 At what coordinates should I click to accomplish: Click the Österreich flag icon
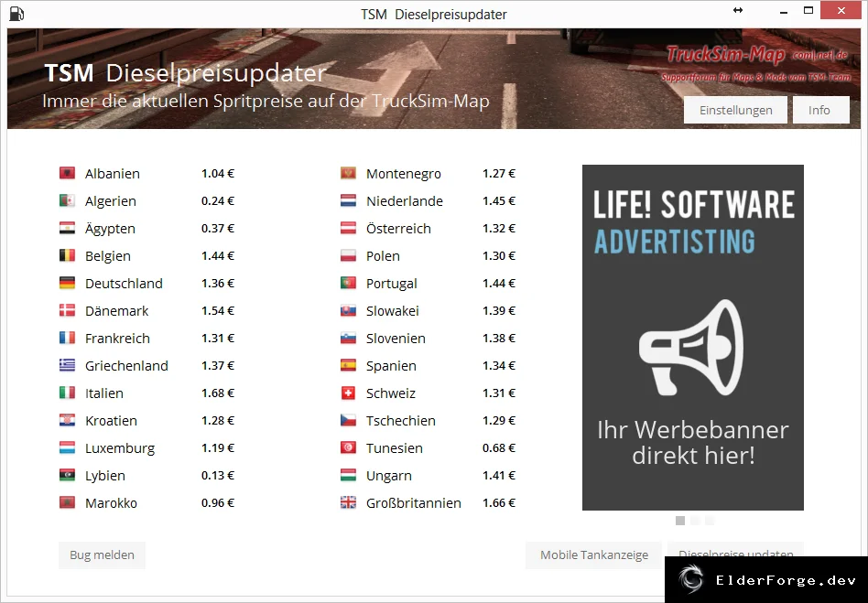click(x=348, y=228)
